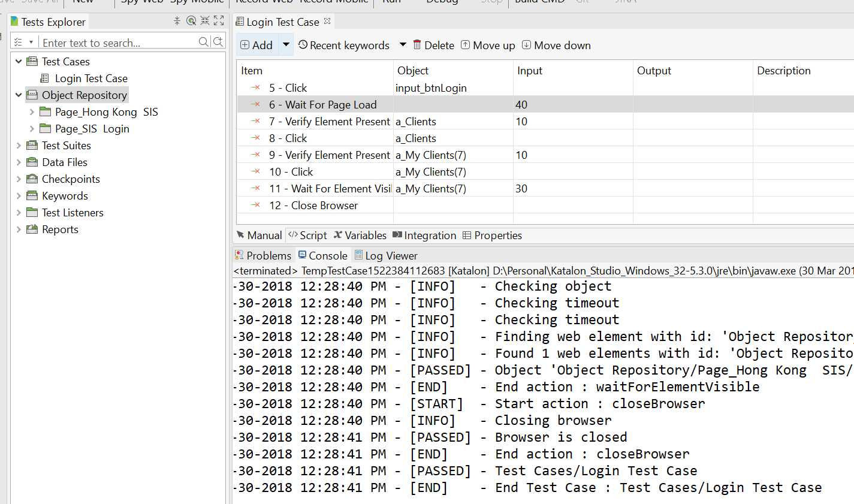The image size is (854, 504).
Task: Expand the Test Suites node
Action: coord(19,145)
